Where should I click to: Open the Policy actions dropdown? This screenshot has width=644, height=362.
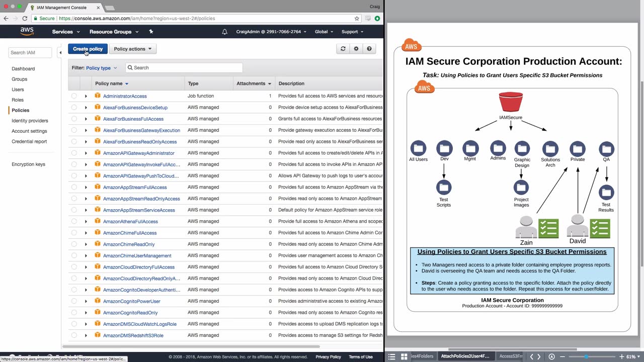[133, 49]
